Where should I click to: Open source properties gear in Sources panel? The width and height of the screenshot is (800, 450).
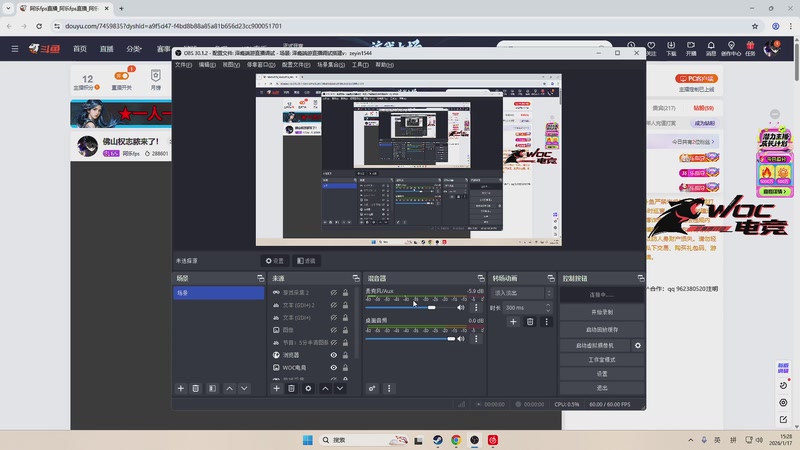pyautogui.click(x=308, y=388)
